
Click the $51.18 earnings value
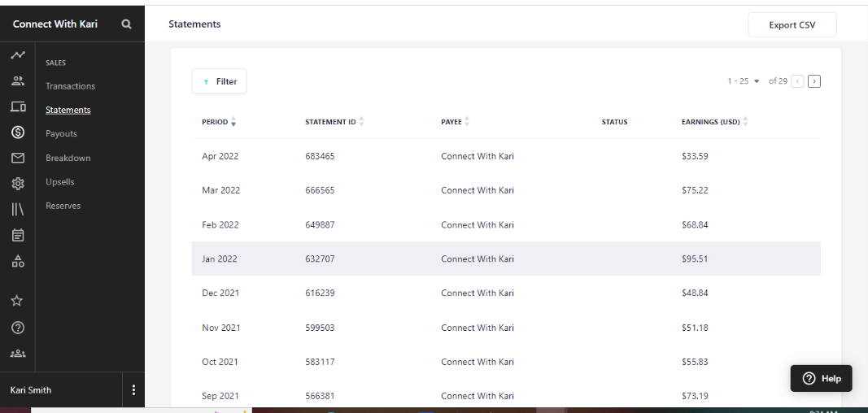click(x=695, y=328)
